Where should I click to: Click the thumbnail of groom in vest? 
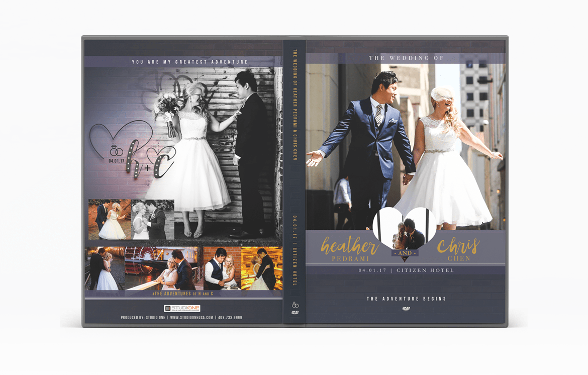click(222, 268)
